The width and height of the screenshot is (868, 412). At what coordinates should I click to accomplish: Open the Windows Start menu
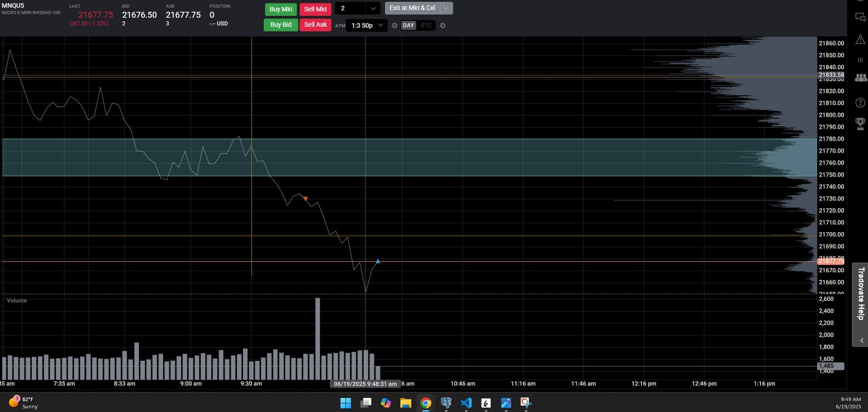(345, 402)
